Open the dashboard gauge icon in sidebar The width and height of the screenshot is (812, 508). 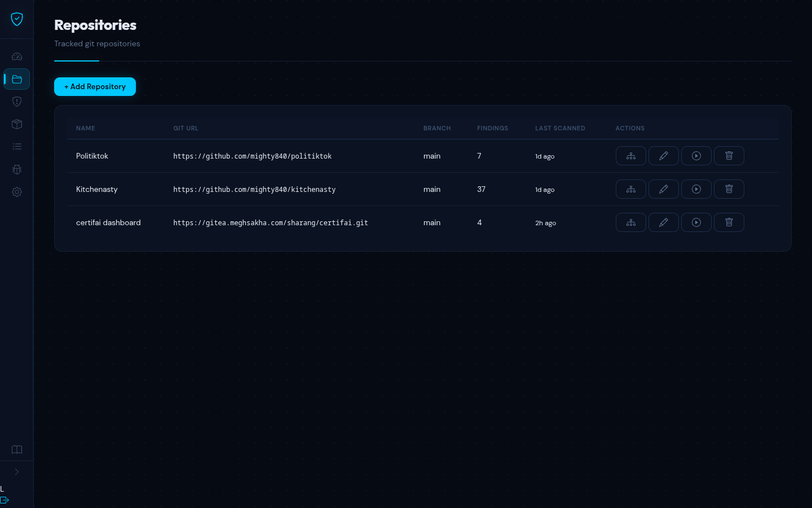(17, 56)
